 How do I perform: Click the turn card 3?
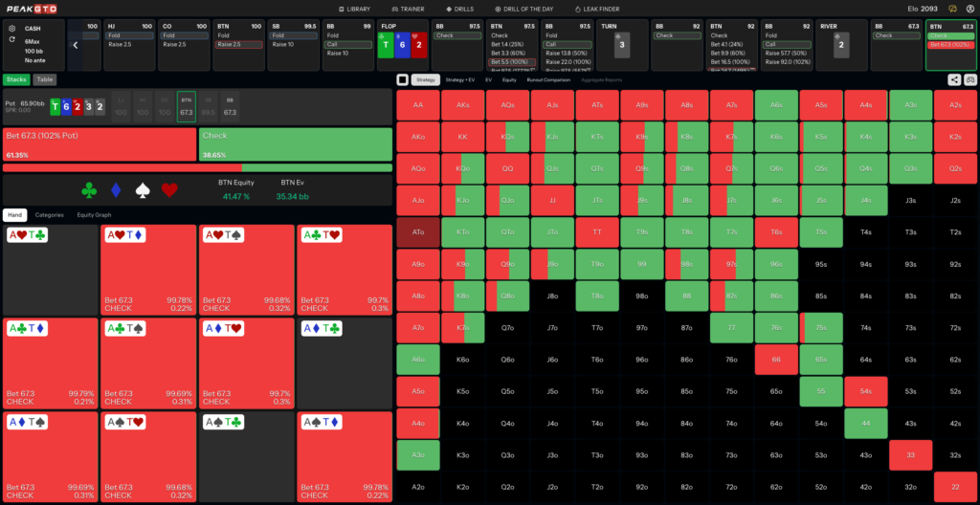click(622, 45)
